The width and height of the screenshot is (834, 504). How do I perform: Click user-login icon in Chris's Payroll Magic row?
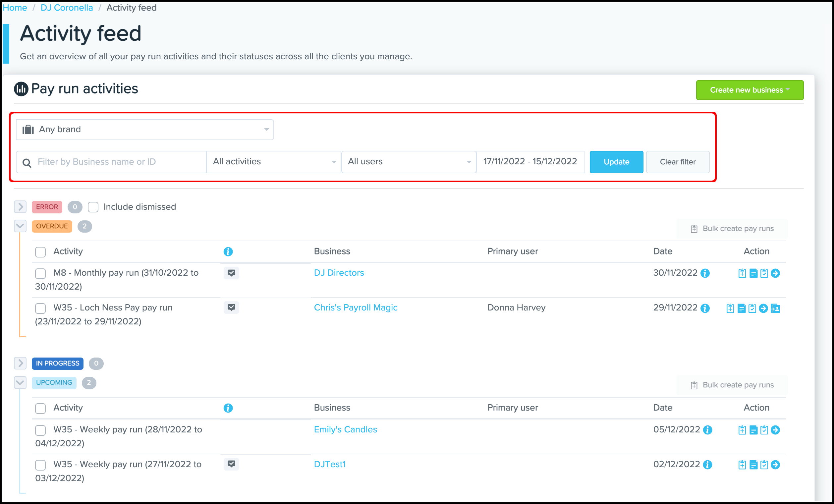tap(775, 308)
